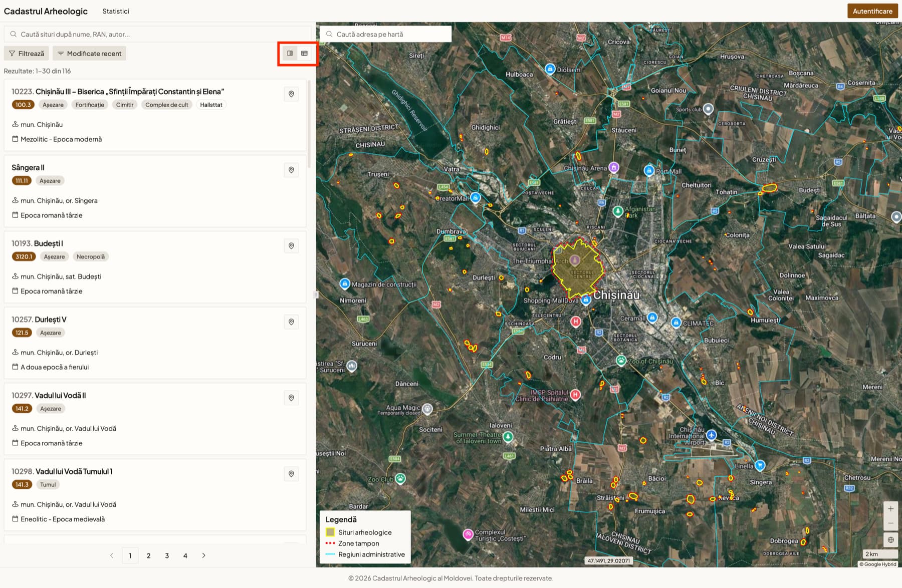
Task: Click the 3120.1 code badge
Action: pyautogui.click(x=24, y=256)
